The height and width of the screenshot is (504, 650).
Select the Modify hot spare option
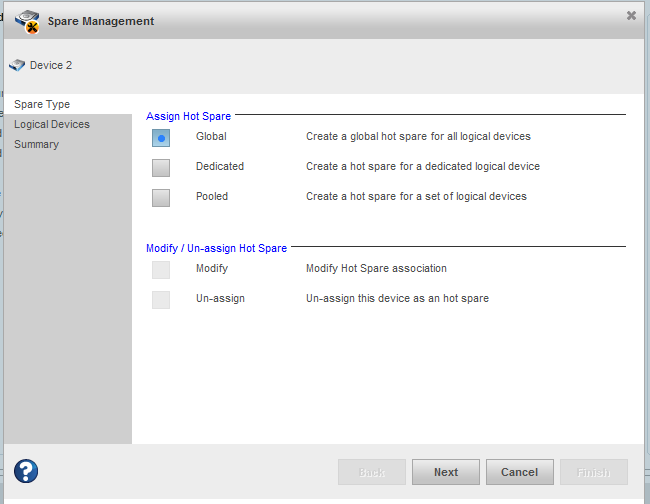(161, 269)
